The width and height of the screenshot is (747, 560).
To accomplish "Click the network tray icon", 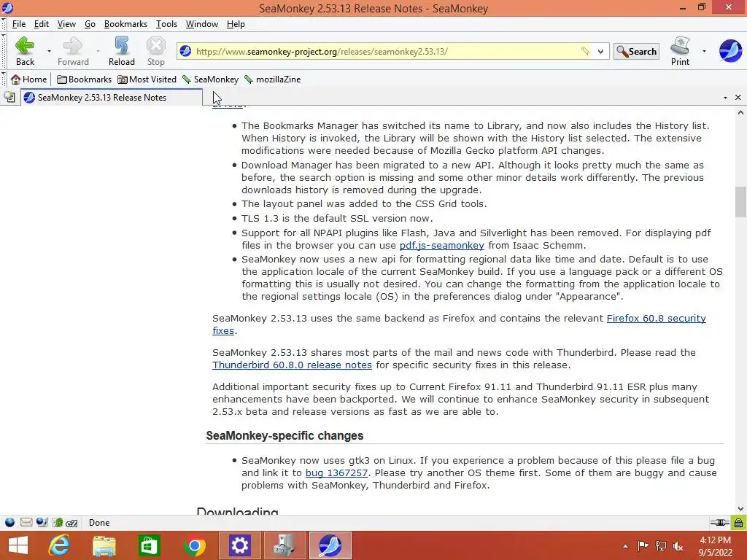I will (x=661, y=545).
